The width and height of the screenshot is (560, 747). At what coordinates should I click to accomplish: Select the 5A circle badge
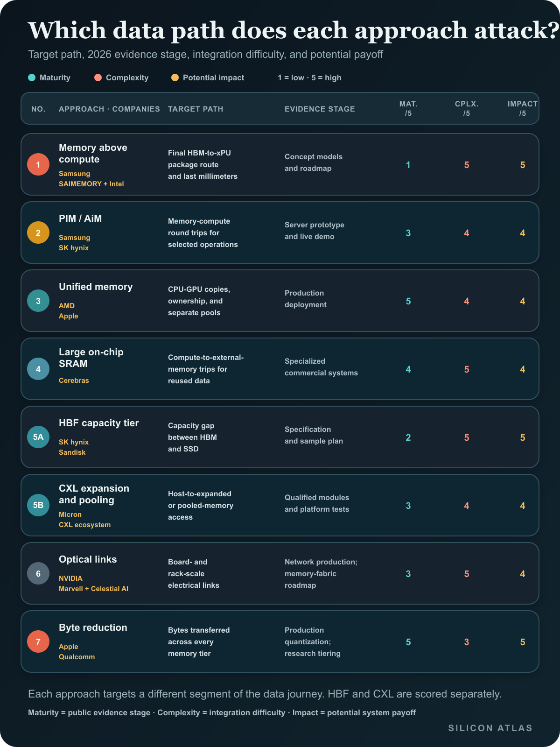[38, 437]
